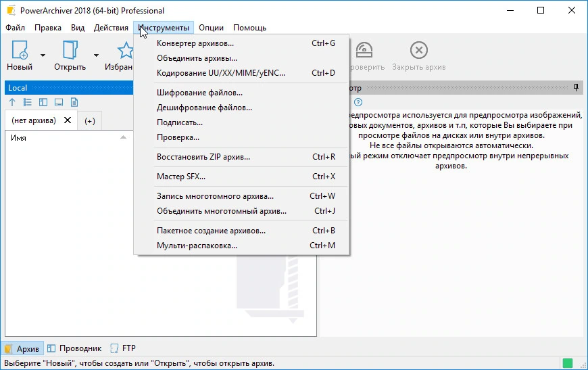Open the Действия menu
This screenshot has height=370, width=588.
click(x=111, y=28)
